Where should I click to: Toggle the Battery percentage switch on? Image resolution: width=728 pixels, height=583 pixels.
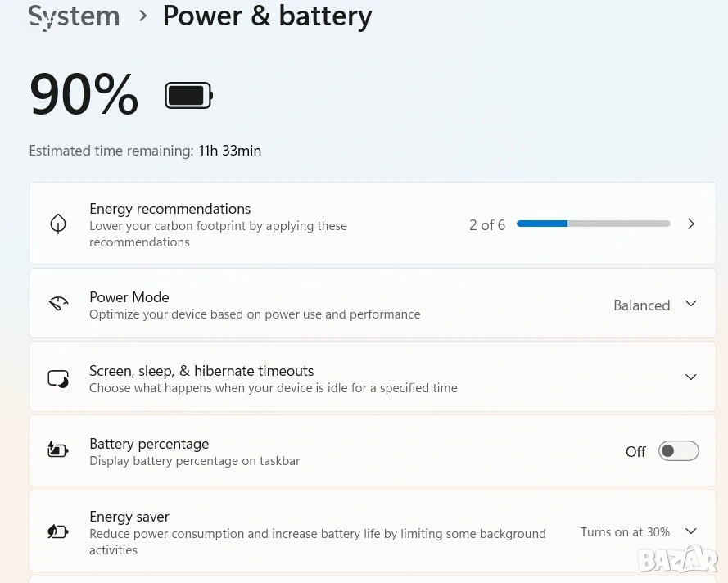click(x=678, y=451)
